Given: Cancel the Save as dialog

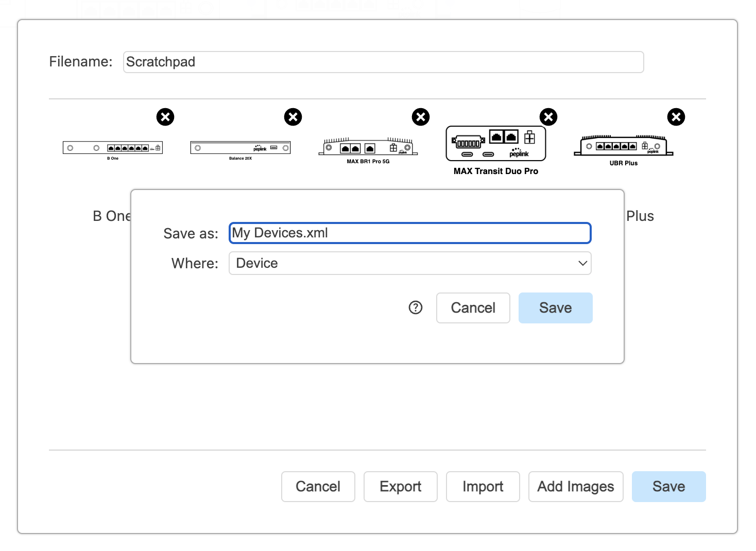Looking at the screenshot, I should pos(473,308).
